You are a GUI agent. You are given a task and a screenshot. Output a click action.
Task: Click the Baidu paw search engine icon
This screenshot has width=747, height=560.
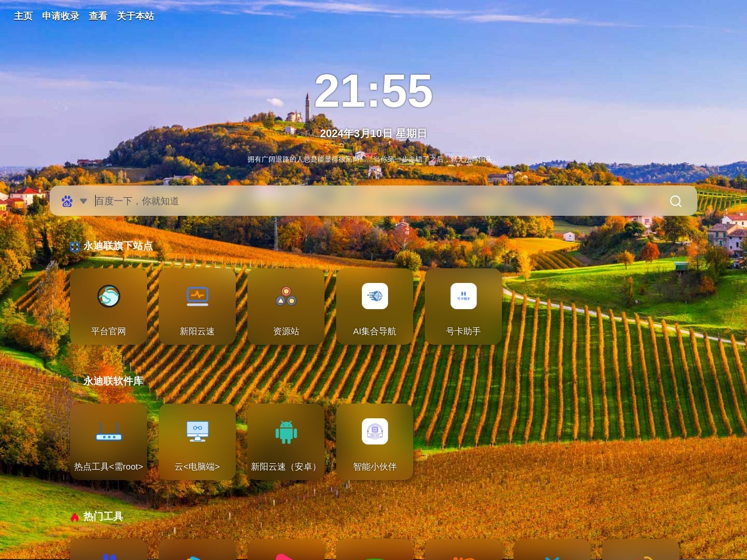pos(67,201)
